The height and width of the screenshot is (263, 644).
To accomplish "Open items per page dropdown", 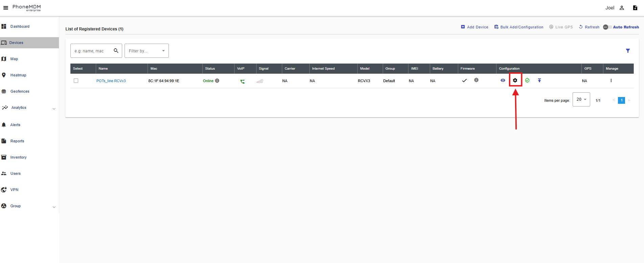I will click(x=581, y=99).
